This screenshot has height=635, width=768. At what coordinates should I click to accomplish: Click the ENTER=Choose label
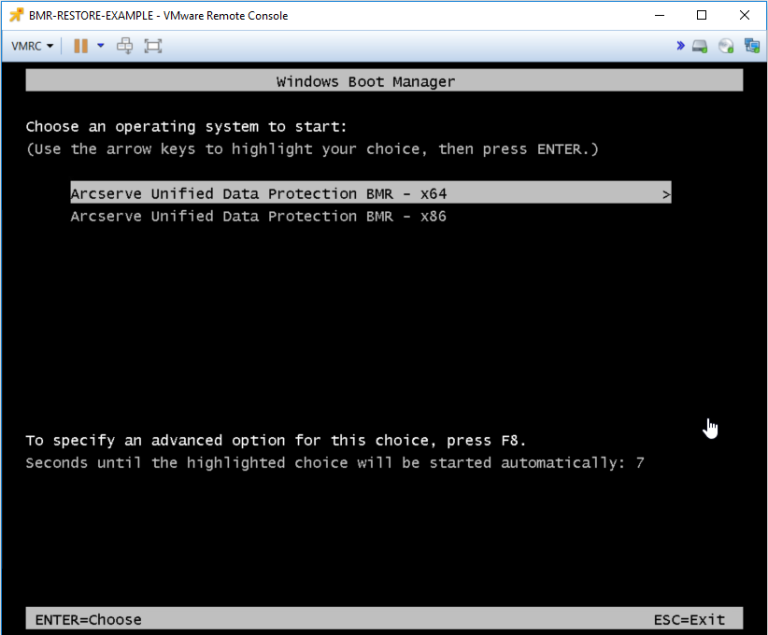coord(88,620)
